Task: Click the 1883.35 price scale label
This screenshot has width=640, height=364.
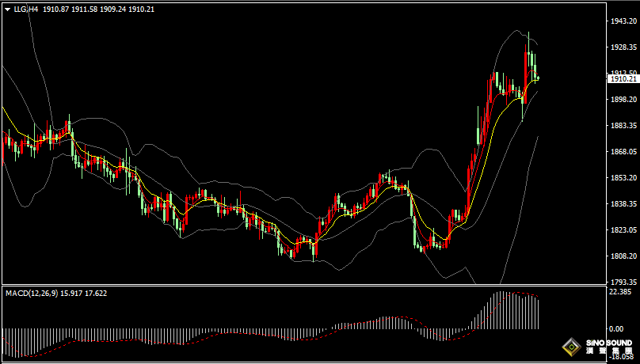Action: [x=623, y=125]
